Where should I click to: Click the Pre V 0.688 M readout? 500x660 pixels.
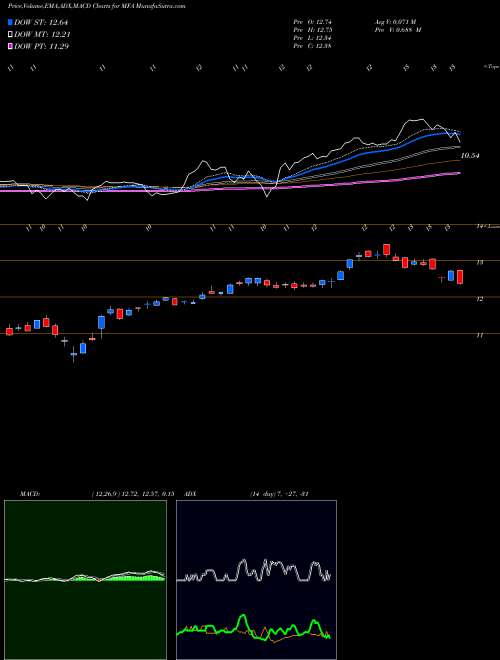point(398,30)
